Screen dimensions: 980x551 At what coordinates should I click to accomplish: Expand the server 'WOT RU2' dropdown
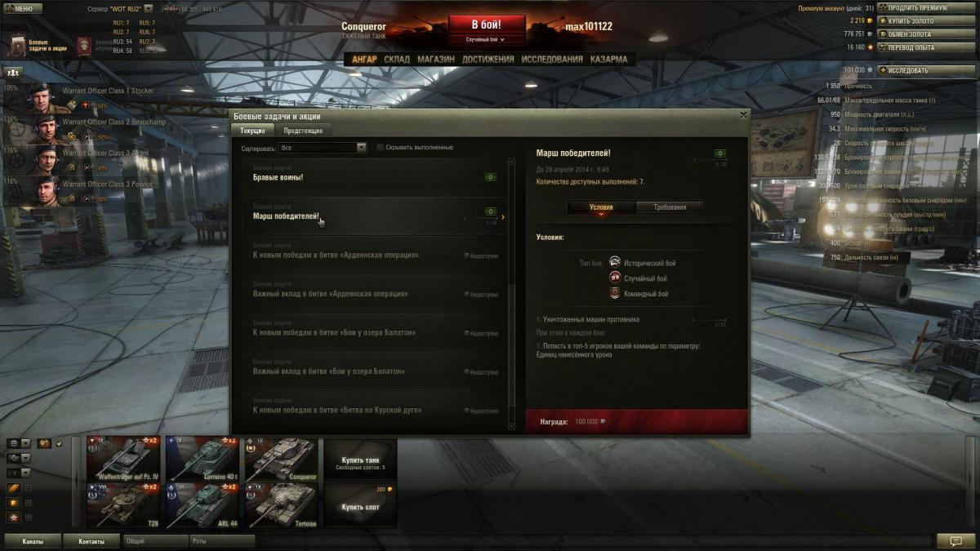coord(148,8)
